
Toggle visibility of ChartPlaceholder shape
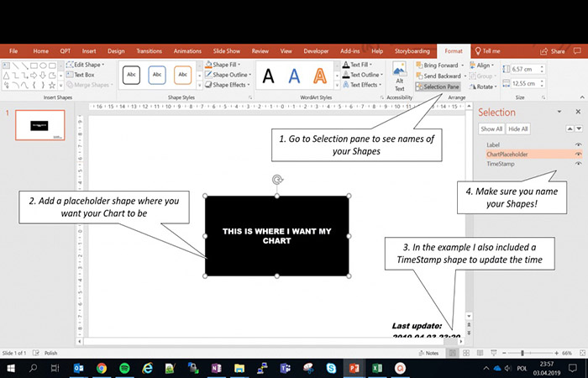coord(578,154)
